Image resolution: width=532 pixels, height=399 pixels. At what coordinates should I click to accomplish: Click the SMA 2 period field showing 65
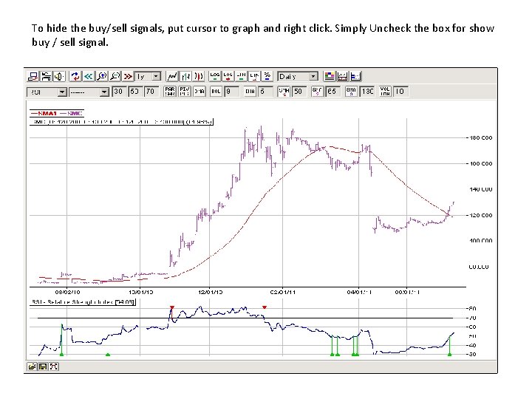coord(332,92)
